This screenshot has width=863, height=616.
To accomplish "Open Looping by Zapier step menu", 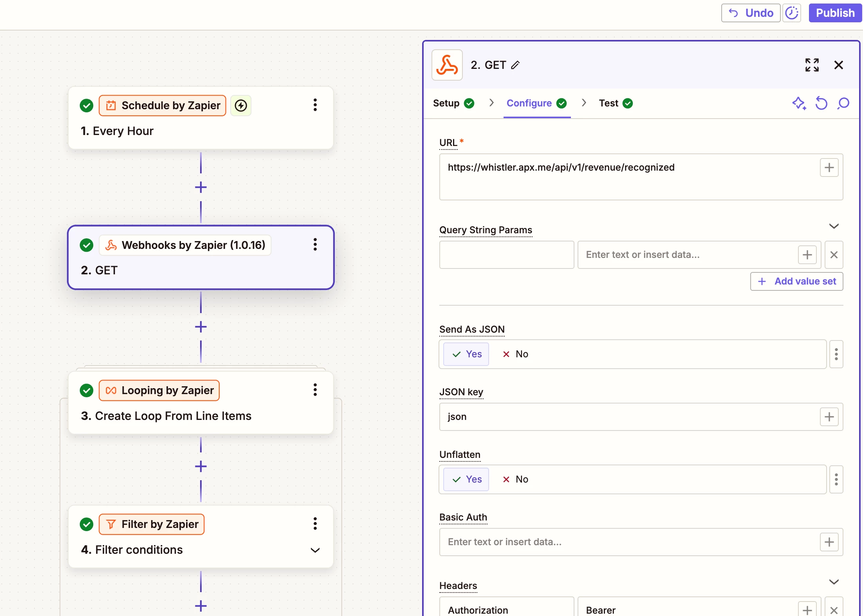I will click(x=315, y=390).
